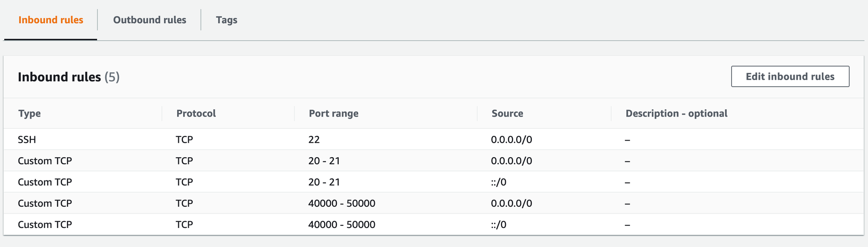Viewport: 868px width, 247px height.
Task: Click port 22 in the SSH row
Action: 314,139
